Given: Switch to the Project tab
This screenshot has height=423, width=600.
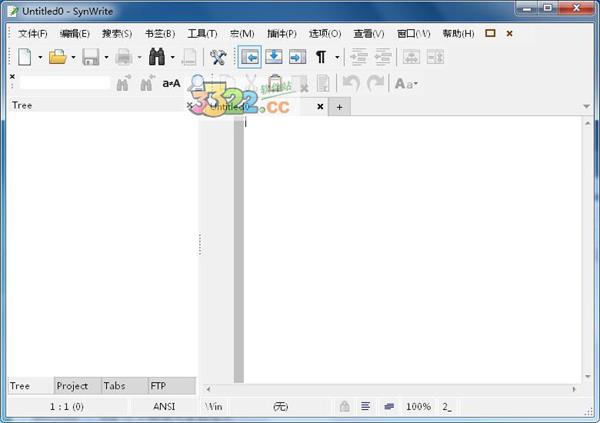Looking at the screenshot, I should (x=78, y=386).
